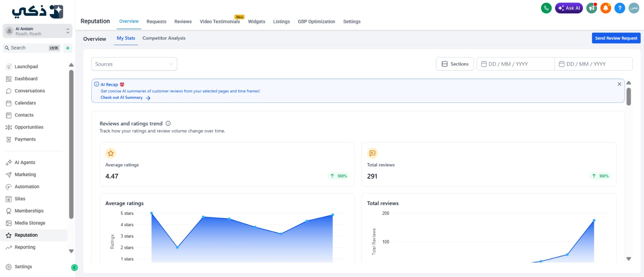This screenshot has width=644, height=277.
Task: Click the Settings gear icon in sidebar
Action: click(x=8, y=267)
